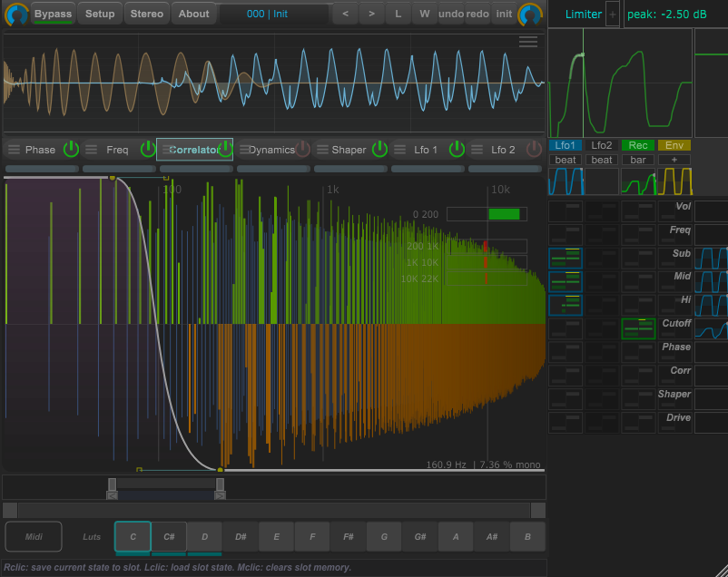Open the Rec bar sync selector
Viewport: 728px width, 577px height.
638,160
